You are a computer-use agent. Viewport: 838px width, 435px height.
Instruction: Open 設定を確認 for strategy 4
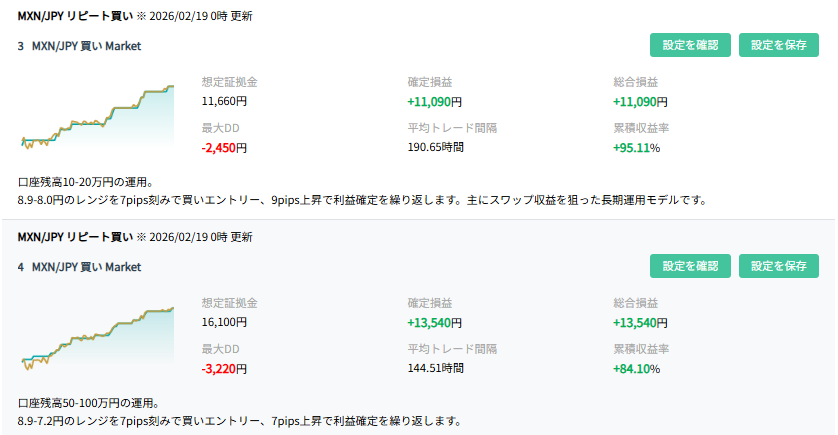(690, 266)
